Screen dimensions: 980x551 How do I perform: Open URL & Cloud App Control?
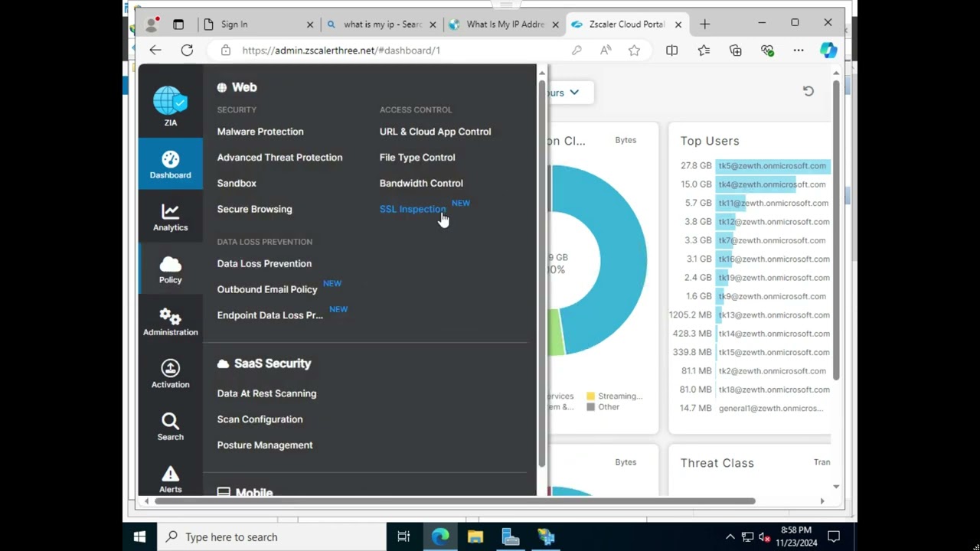pos(435,132)
